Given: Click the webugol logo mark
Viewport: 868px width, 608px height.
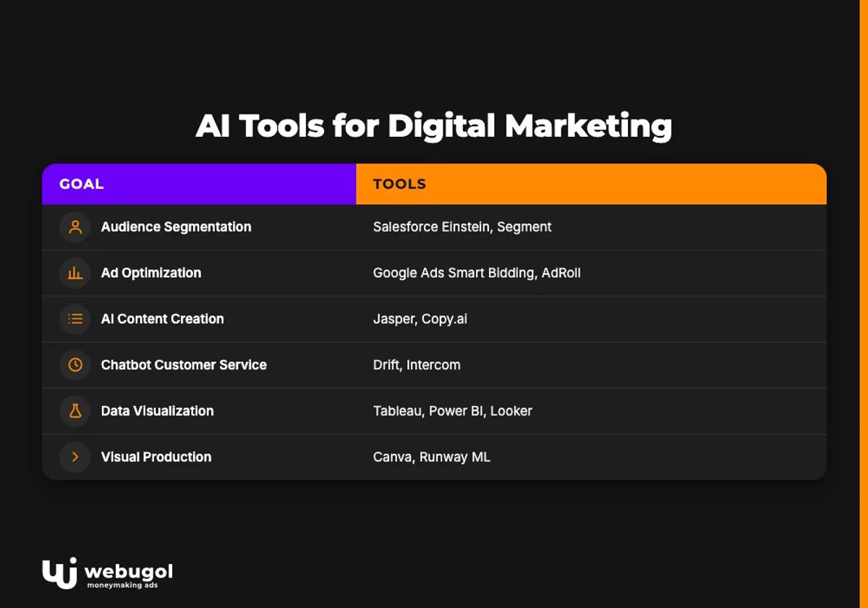Looking at the screenshot, I should [60, 574].
